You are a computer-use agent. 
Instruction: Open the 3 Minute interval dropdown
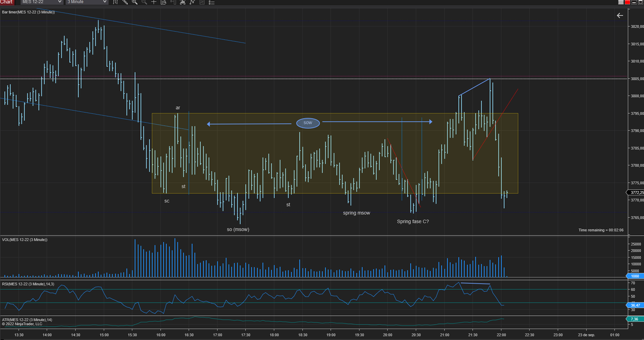pos(87,2)
